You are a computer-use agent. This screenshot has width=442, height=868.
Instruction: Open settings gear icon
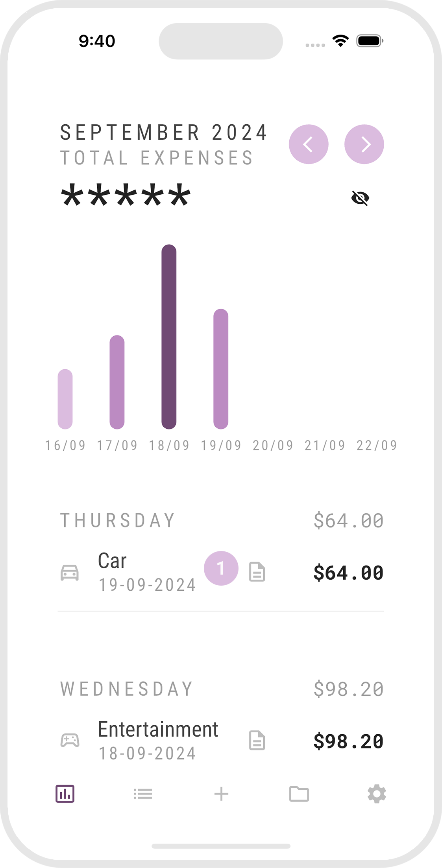pyautogui.click(x=377, y=794)
